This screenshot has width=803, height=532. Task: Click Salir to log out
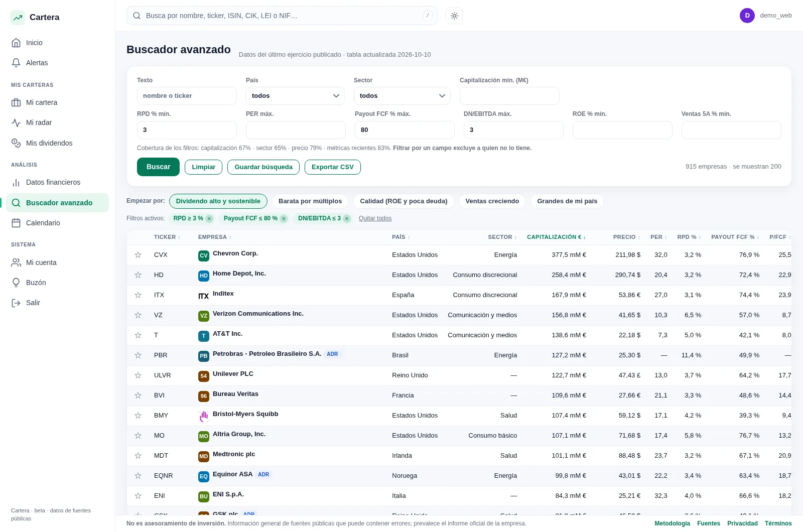coord(57,303)
